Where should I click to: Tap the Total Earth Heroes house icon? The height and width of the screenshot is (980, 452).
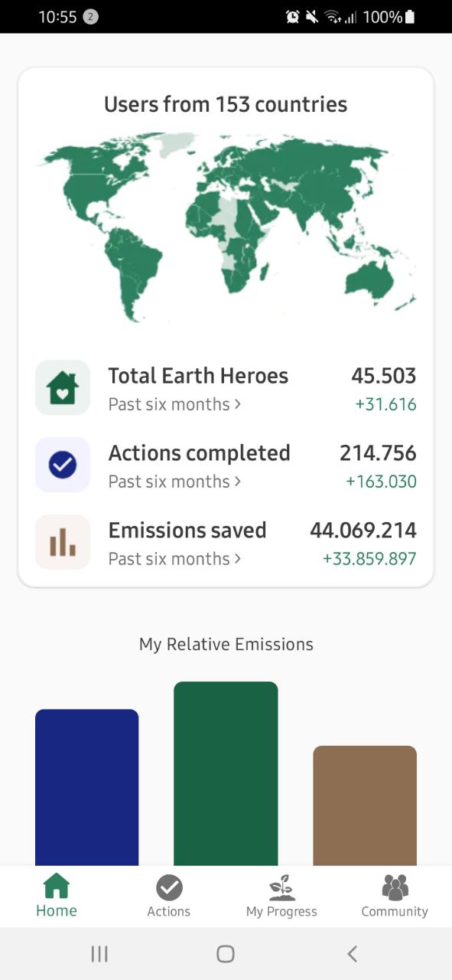[x=63, y=387]
